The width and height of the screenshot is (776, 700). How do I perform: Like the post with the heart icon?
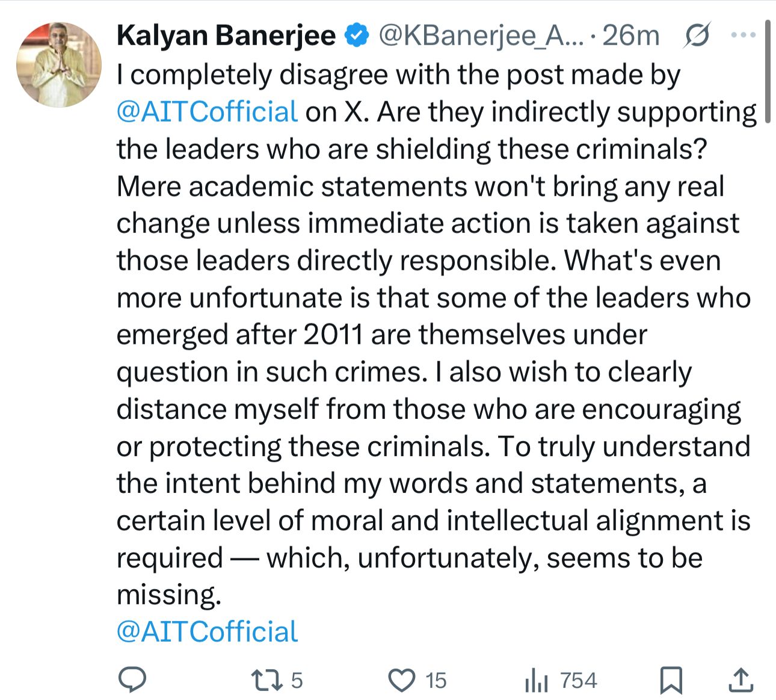(401, 680)
